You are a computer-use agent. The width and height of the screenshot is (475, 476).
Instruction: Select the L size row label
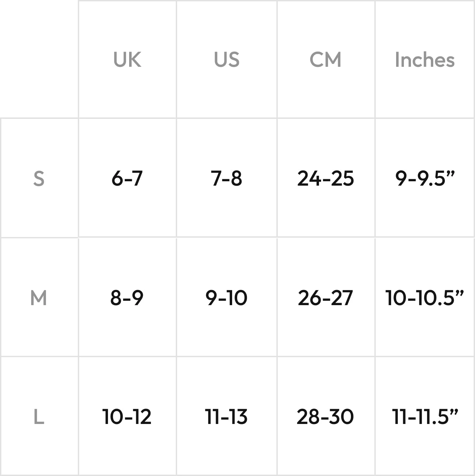39,417
